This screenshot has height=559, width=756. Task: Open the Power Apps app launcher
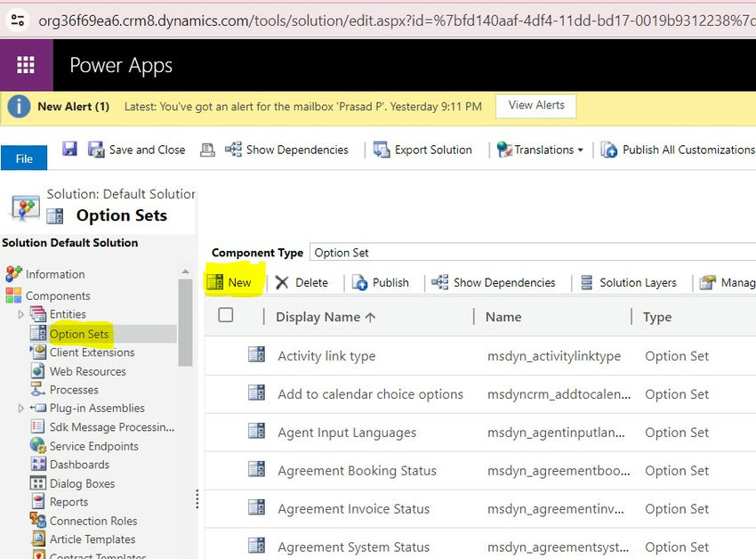tap(26, 66)
